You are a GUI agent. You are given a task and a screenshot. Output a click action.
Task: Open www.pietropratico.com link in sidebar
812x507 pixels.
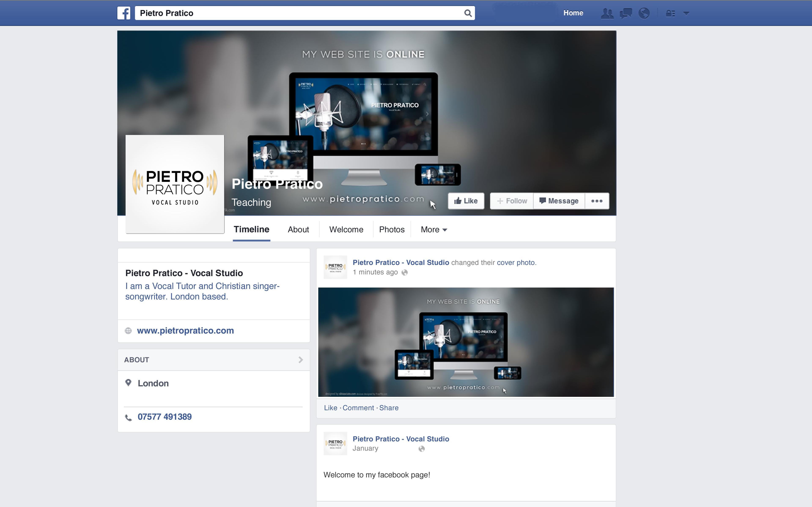[x=185, y=331]
